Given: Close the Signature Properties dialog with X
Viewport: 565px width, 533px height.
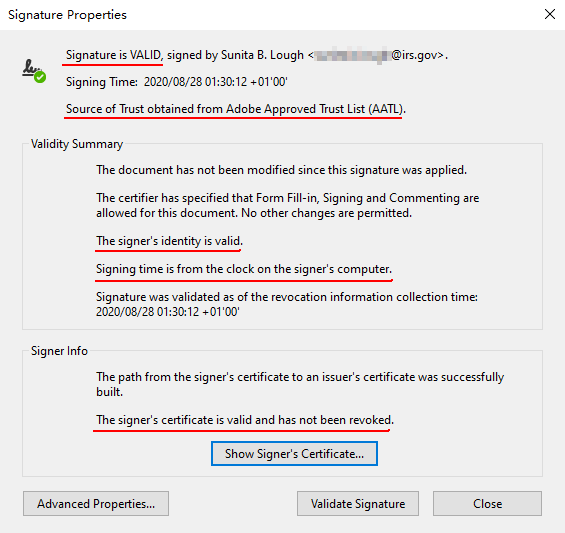Looking at the screenshot, I should click(550, 14).
